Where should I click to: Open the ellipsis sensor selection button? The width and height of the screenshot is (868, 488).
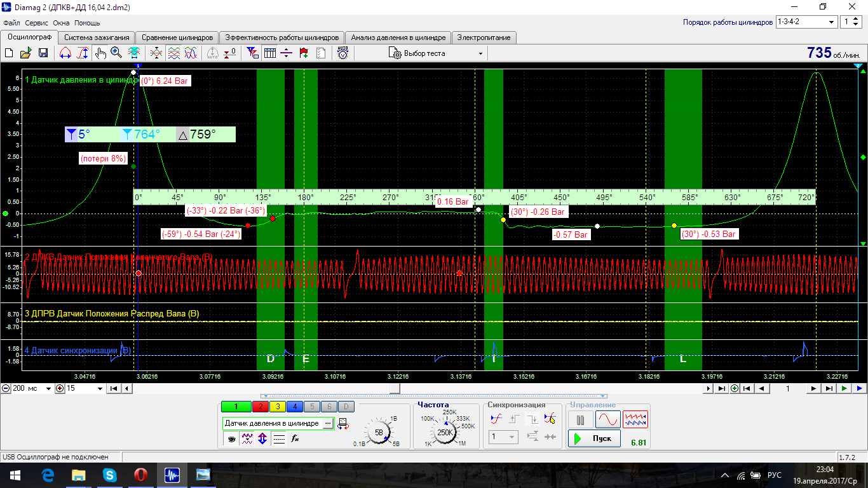point(327,423)
